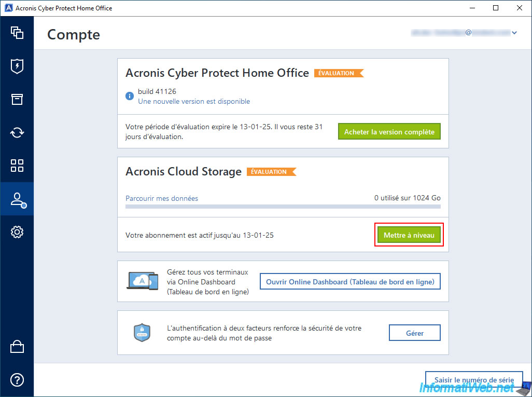Screen dimensions: 532x397
Task: Open the Protection shield section
Action: (17, 66)
